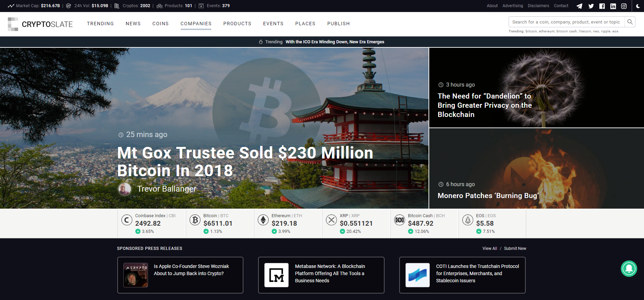The width and height of the screenshot is (644, 300).
Task: Click Submit New press release link
Action: [515, 249]
